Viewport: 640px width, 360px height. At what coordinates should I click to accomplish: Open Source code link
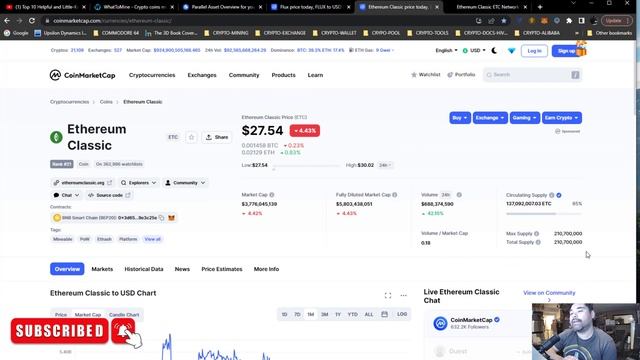[109, 195]
